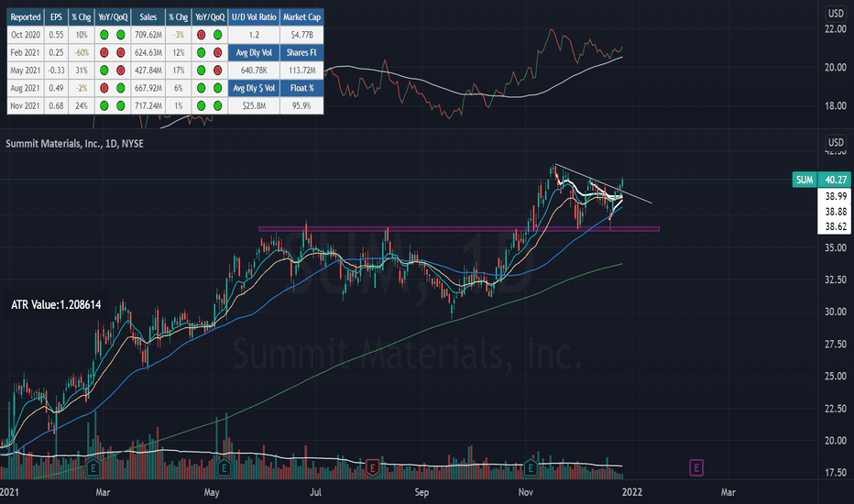Click the $25.8M average dollar volume value
854x504 pixels.
254,105
